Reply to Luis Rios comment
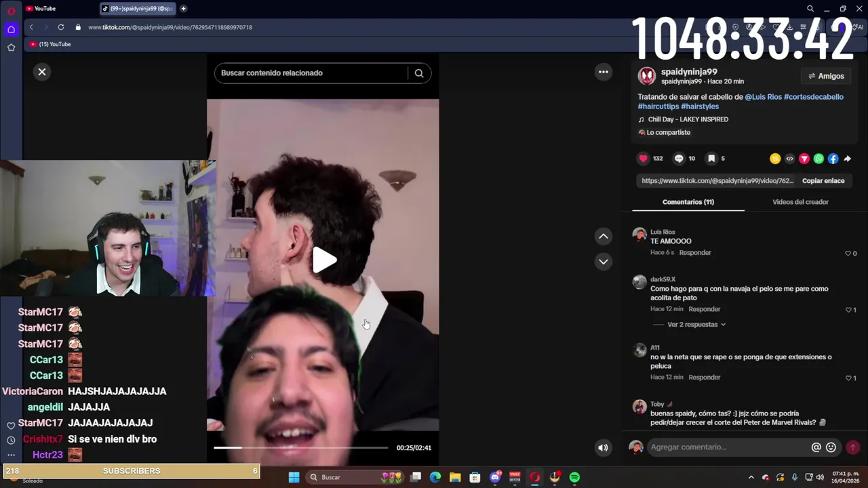 click(x=695, y=253)
